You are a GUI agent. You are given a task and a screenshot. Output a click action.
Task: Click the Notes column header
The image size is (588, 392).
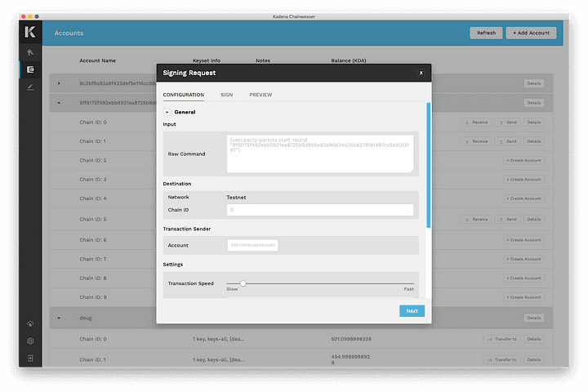pos(263,60)
